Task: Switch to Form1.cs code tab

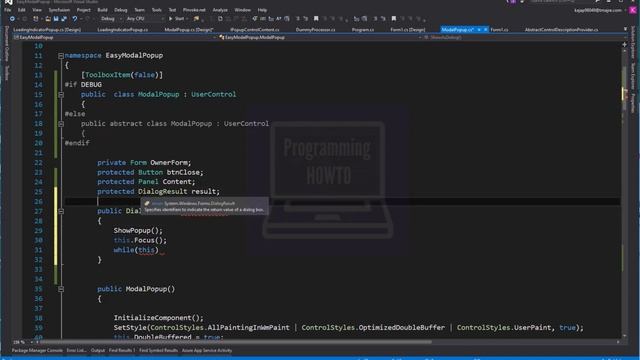Action: pos(499,30)
